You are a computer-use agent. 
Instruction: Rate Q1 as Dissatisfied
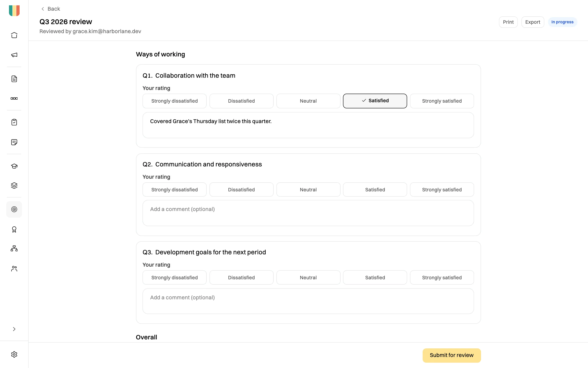point(241,101)
